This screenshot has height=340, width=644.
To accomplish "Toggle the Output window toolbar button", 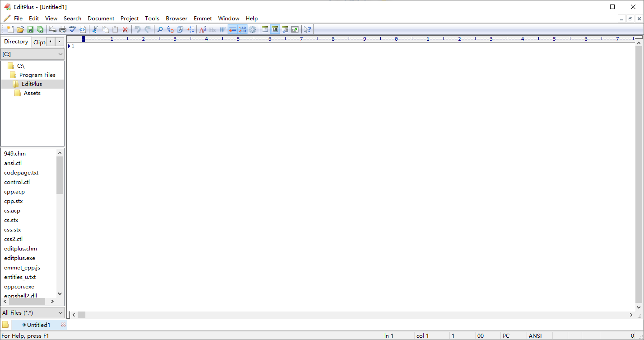I will click(285, 29).
